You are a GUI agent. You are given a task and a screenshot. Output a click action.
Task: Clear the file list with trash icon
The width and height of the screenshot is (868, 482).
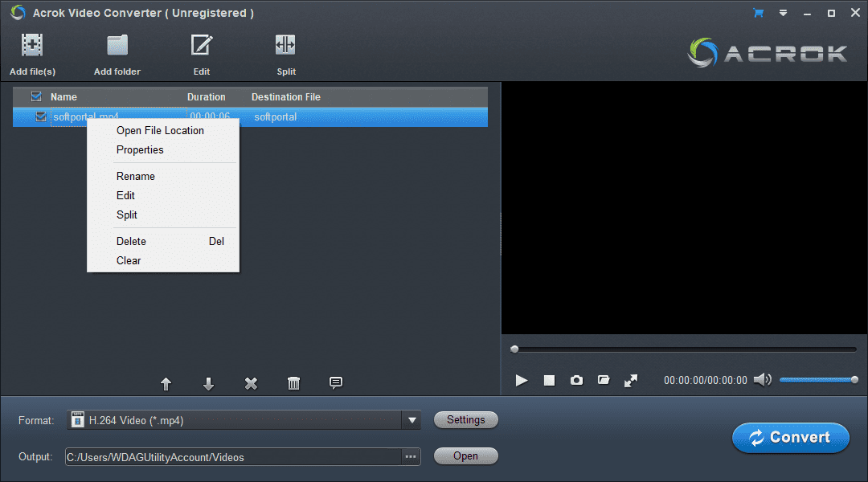[294, 383]
